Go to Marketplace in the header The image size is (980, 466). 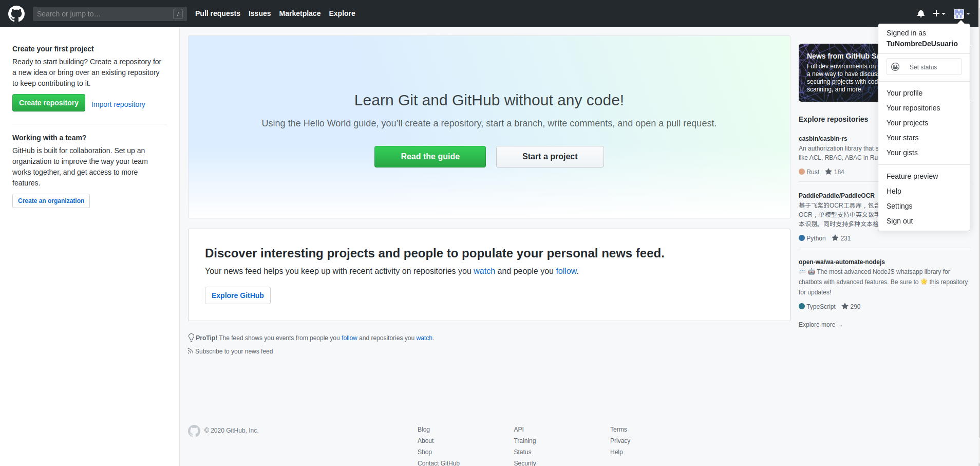(300, 13)
